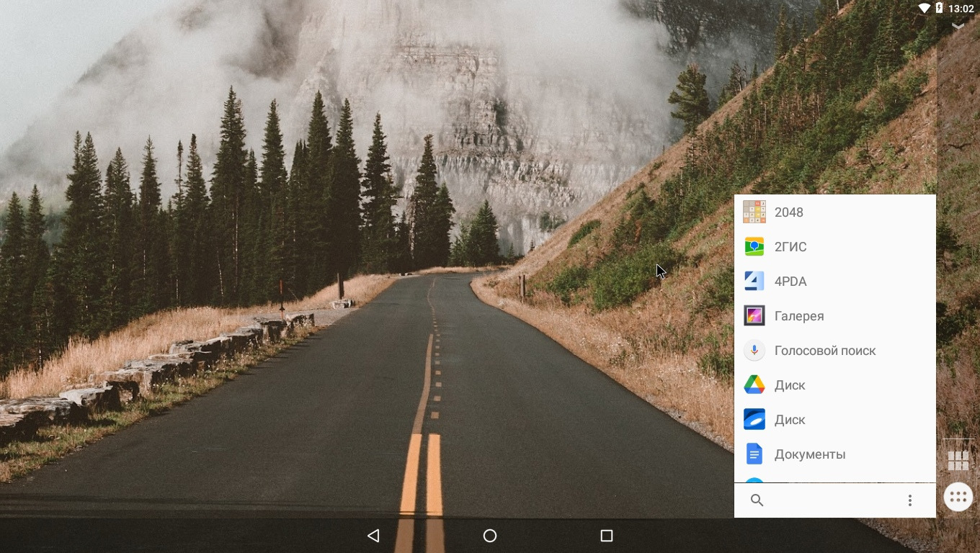
Task: Open the three-dot overflow menu
Action: [910, 500]
